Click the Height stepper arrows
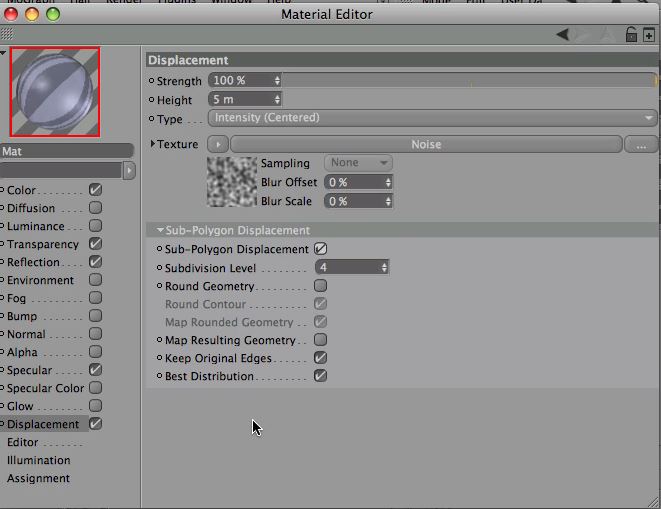The height and width of the screenshot is (509, 661). coord(277,100)
